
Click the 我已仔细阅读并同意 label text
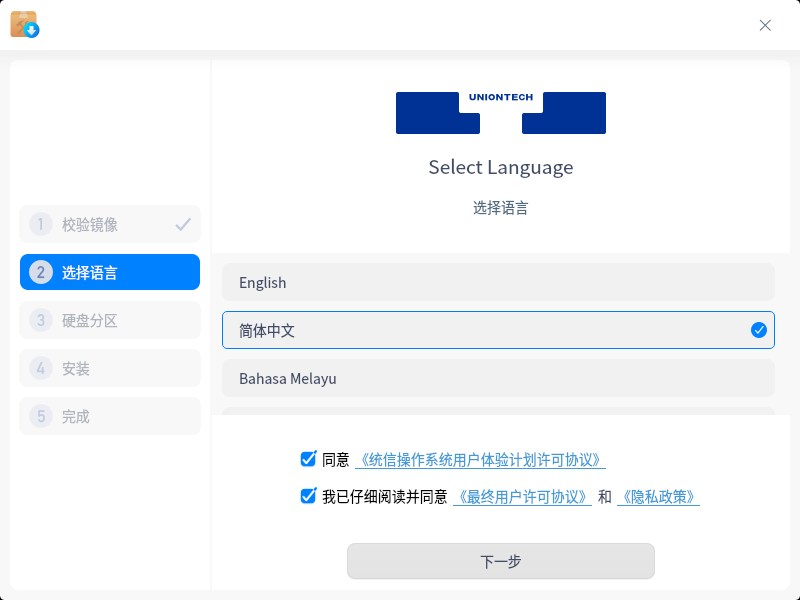pyautogui.click(x=385, y=496)
